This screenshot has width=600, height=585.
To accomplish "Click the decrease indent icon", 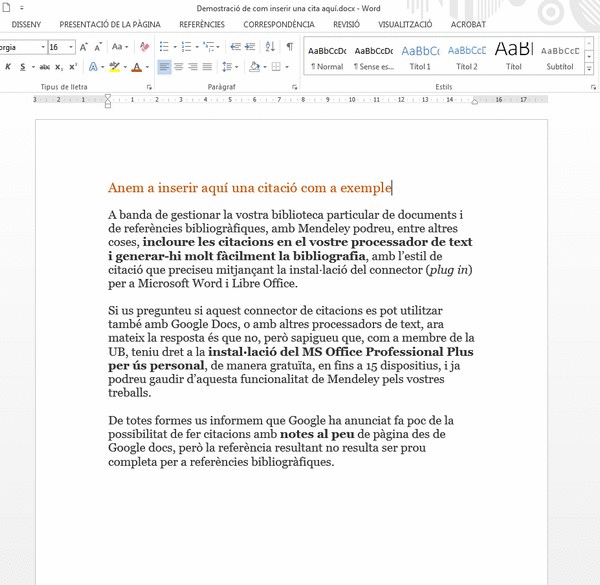I will [x=235, y=47].
